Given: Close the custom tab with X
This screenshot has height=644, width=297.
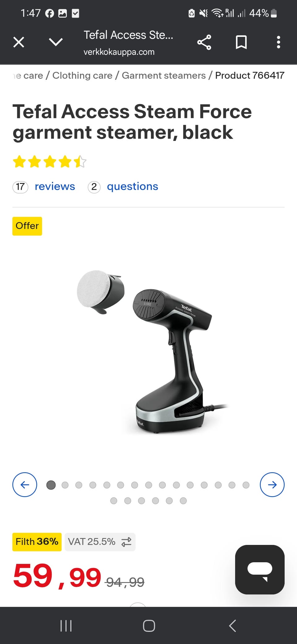Looking at the screenshot, I should (x=19, y=42).
